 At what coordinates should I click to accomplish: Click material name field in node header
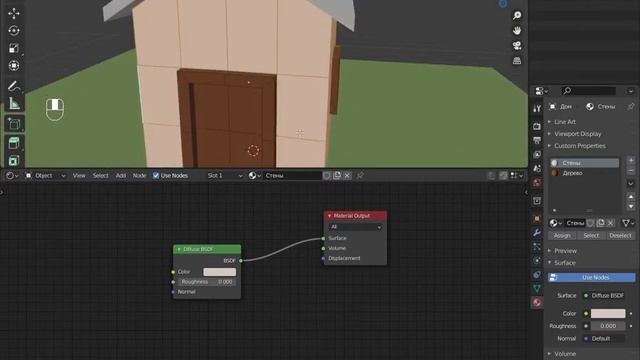pyautogui.click(x=292, y=176)
